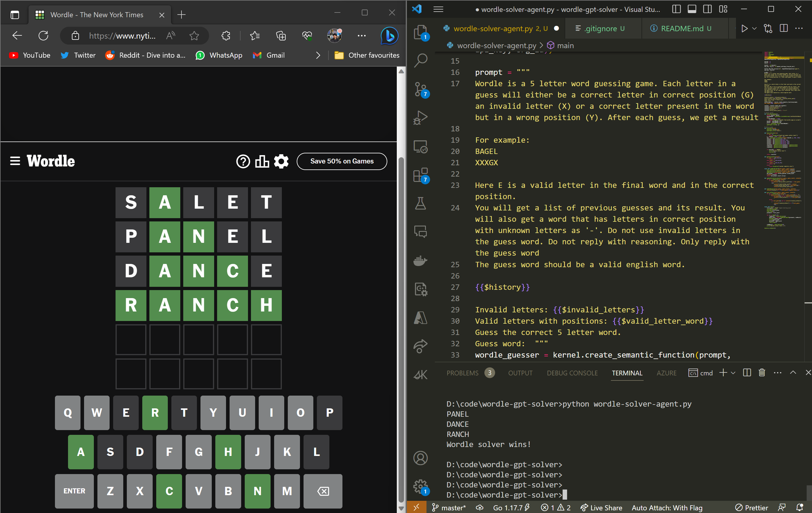Open the Source Control view icon
The height and width of the screenshot is (513, 812).
(421, 90)
